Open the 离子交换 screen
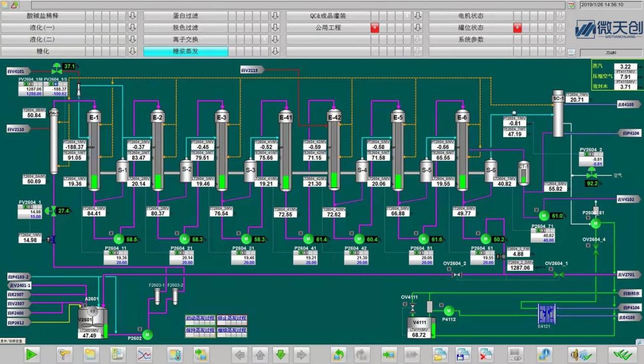This screenshot has width=644, height=364. click(x=186, y=40)
